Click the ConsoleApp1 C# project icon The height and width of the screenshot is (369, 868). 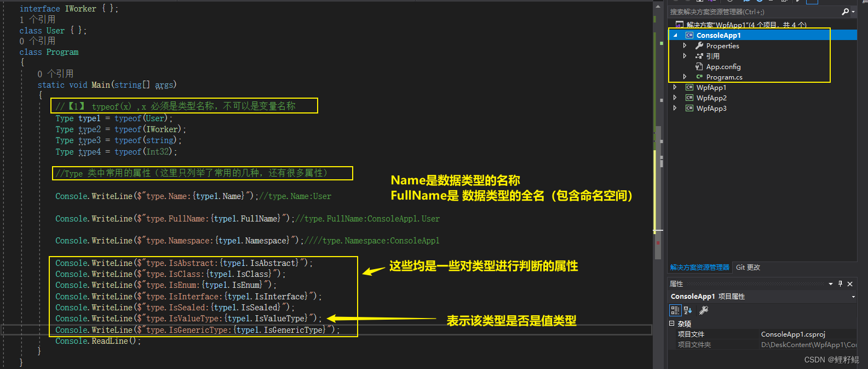pos(689,35)
